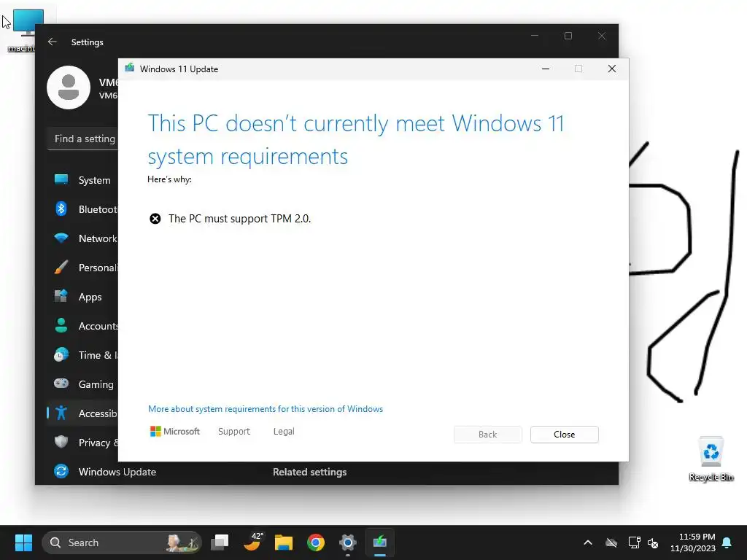Open the Support link in the dialog
The image size is (747, 560).
click(234, 432)
